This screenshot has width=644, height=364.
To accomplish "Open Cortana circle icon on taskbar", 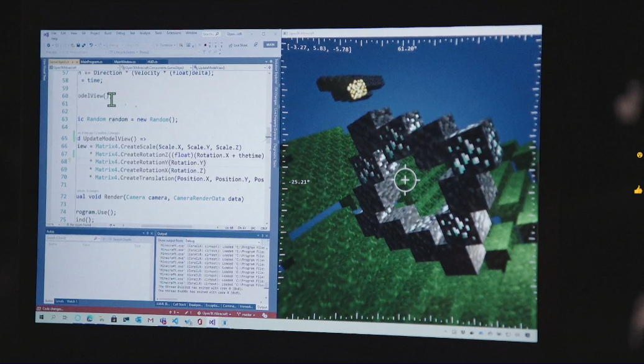I will [78, 319].
